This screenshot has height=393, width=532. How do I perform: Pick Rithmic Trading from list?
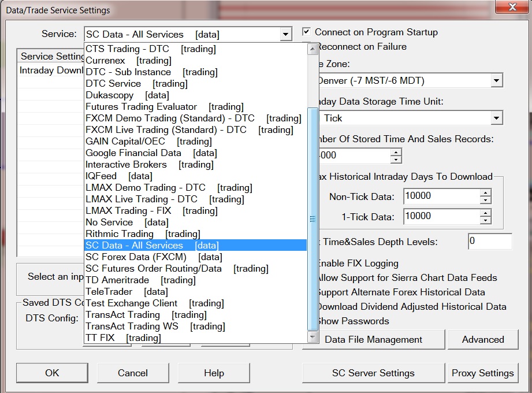click(195, 233)
